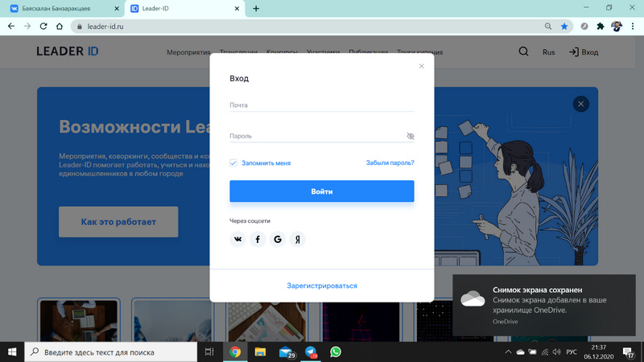Toggle password visibility eye icon

click(x=410, y=136)
